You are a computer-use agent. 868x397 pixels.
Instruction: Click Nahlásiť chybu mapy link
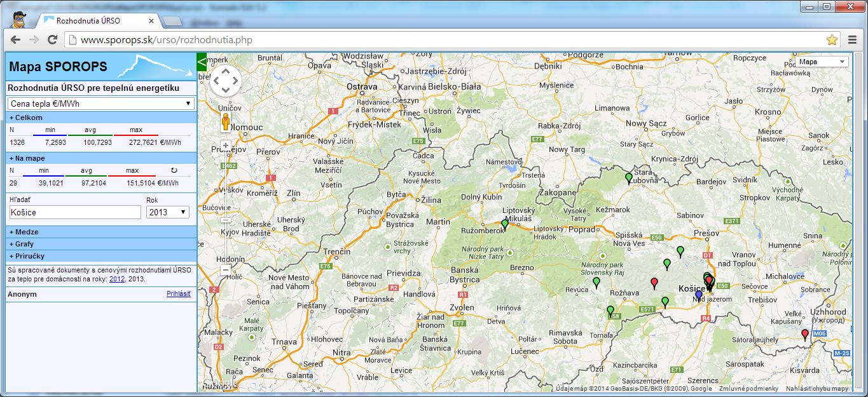817,388
